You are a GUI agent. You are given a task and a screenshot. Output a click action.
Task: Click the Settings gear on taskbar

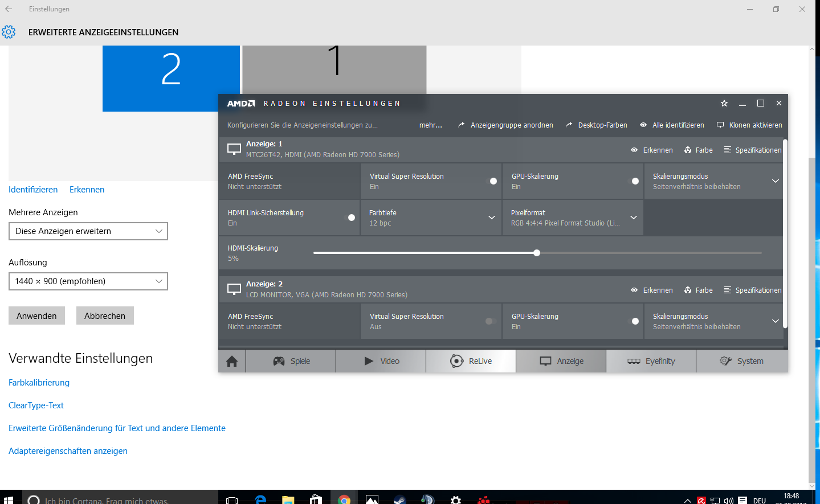[456, 500]
